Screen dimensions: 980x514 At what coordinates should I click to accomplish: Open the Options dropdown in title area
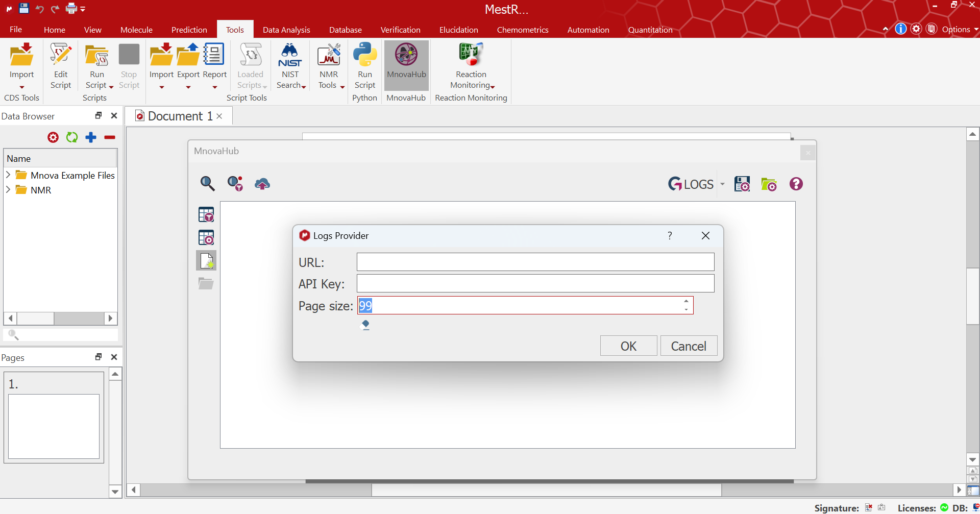(960, 29)
